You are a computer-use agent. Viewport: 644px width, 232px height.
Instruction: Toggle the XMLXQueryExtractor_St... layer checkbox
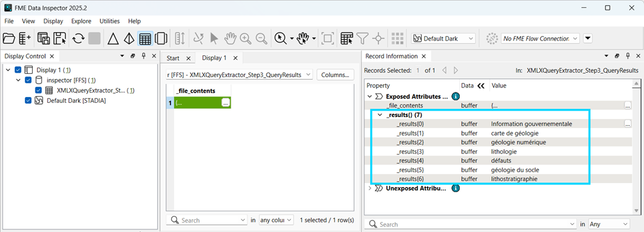click(x=38, y=90)
